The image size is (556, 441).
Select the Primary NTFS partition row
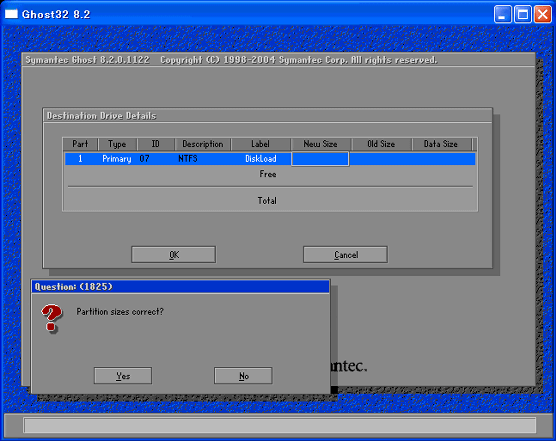(x=270, y=159)
